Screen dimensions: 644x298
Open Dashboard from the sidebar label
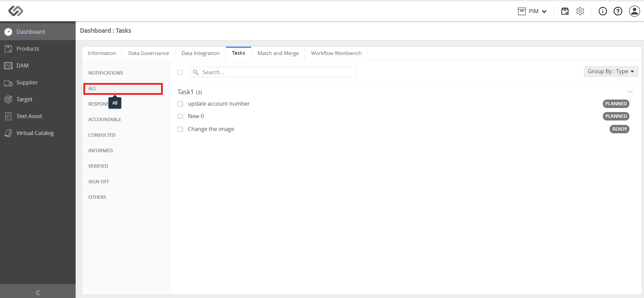[x=30, y=32]
